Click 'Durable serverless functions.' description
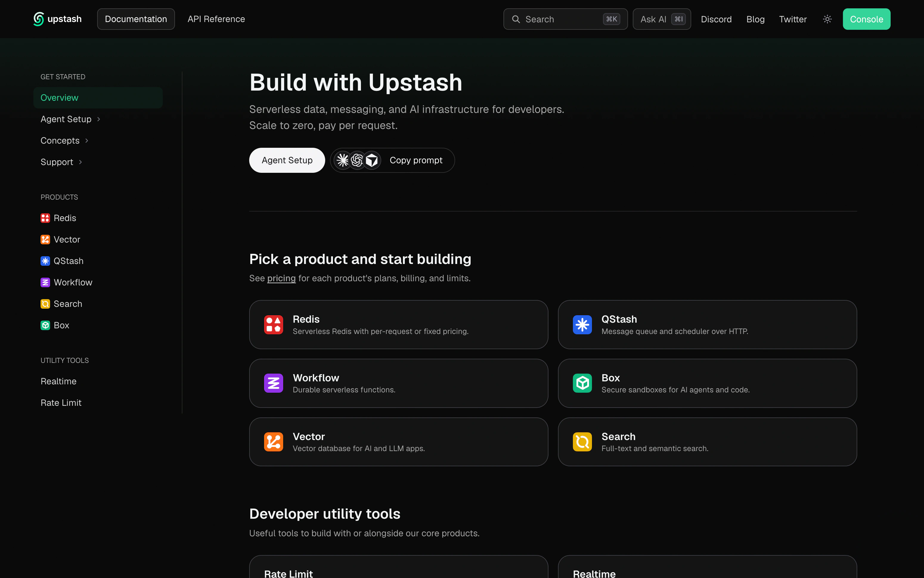Image resolution: width=924 pixels, height=578 pixels. coord(344,390)
